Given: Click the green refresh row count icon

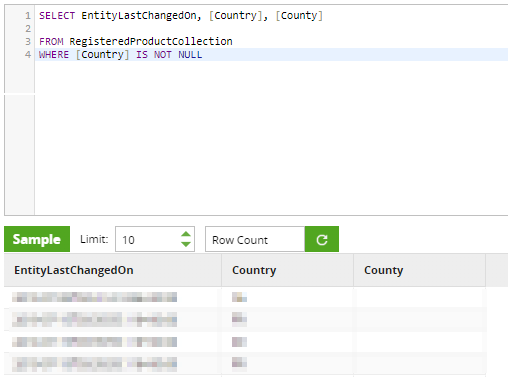Looking at the screenshot, I should [322, 239].
